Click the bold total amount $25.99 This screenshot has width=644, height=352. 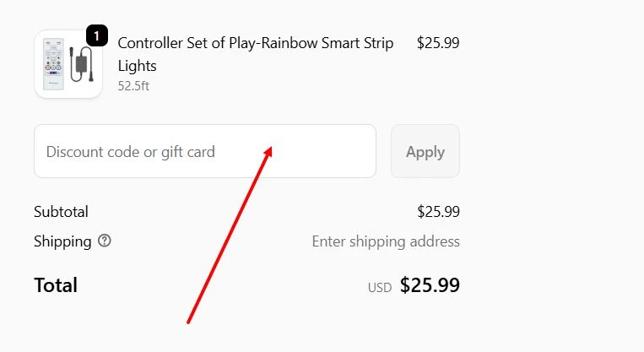click(430, 285)
